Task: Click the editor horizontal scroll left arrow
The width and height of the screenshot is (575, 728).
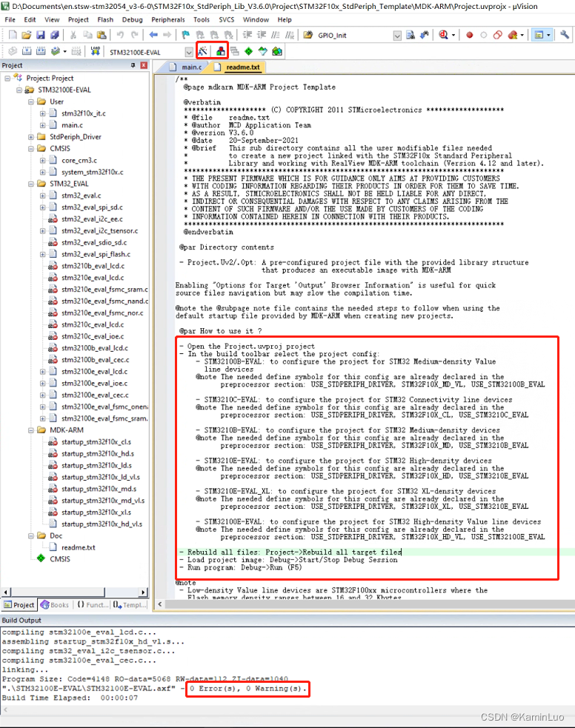Action: (160, 604)
